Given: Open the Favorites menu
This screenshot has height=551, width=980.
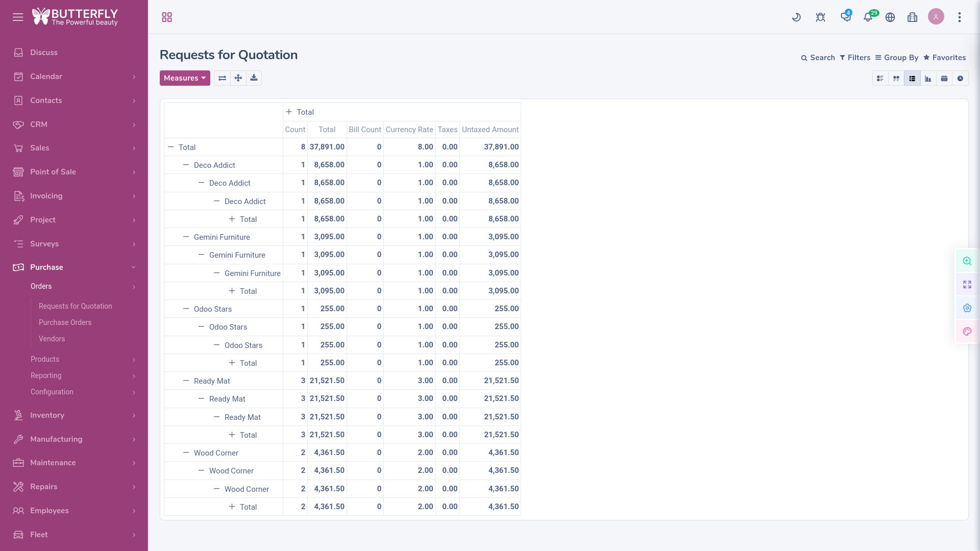Looking at the screenshot, I should click(944, 58).
